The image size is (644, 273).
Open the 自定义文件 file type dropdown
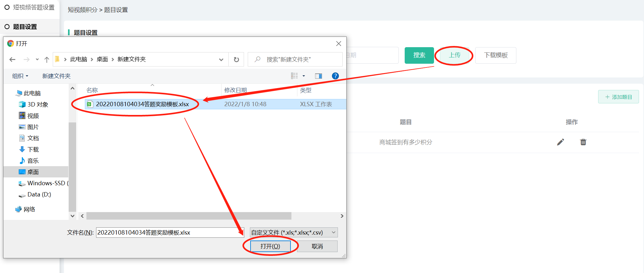click(x=294, y=232)
